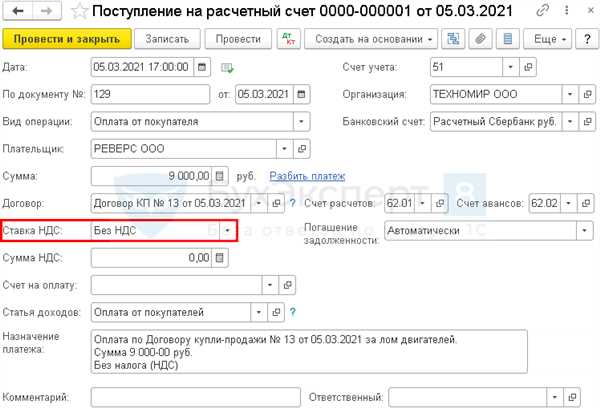Image resolution: width=600 pixels, height=412 pixels.
Task: Open the Счет учета 51 item form
Action: pos(528,67)
